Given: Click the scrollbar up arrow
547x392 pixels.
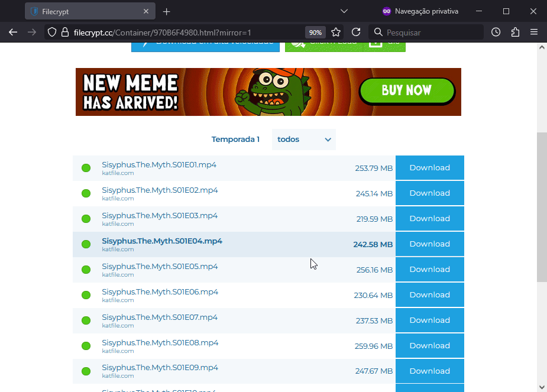Looking at the screenshot, I should coord(542,47).
